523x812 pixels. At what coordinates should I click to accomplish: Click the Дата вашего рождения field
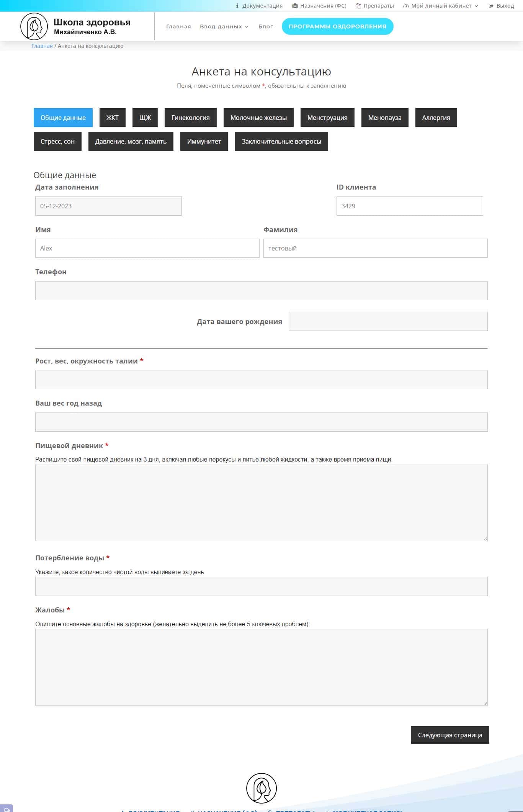pos(388,321)
